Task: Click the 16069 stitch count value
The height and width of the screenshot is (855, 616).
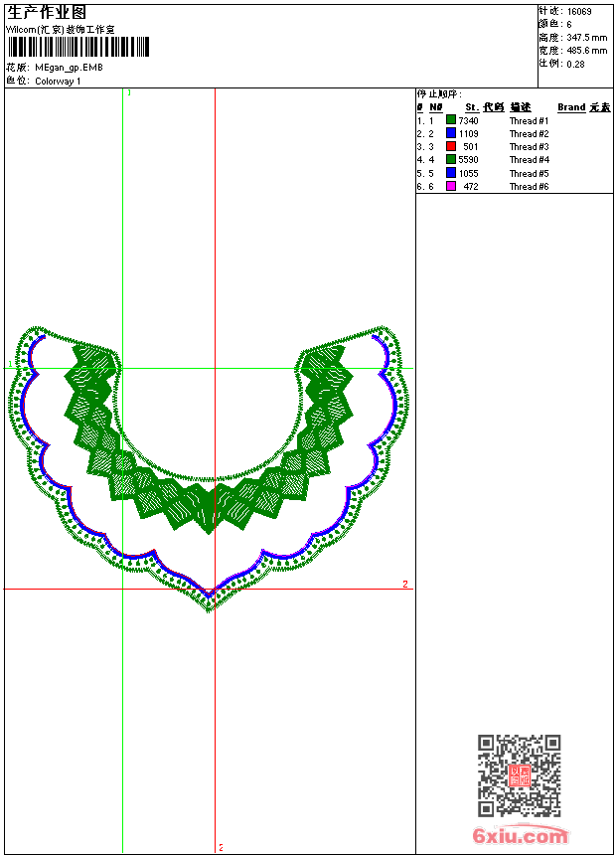Action: 579,12
